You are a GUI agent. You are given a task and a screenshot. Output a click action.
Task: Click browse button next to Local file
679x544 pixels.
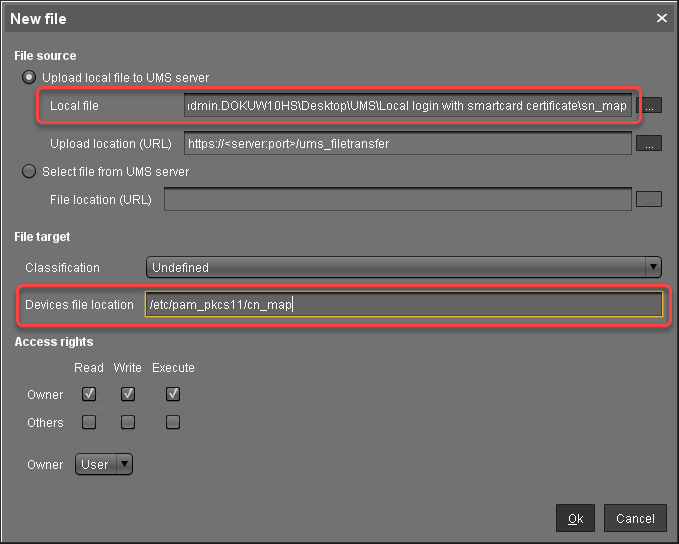click(x=650, y=106)
